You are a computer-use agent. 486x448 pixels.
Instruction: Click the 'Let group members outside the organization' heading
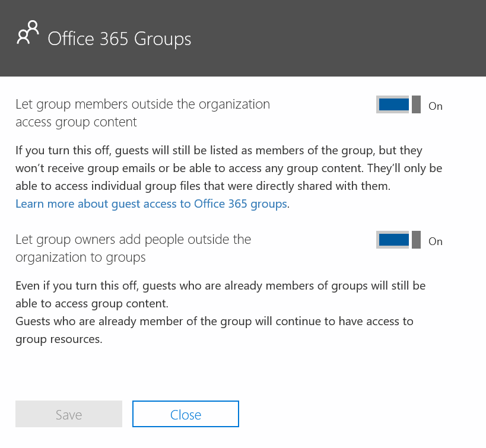click(142, 113)
